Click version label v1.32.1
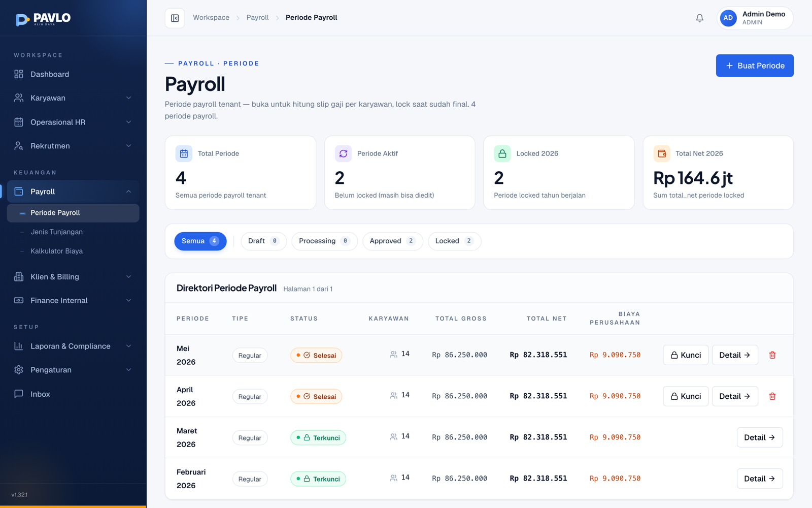 pos(19,495)
